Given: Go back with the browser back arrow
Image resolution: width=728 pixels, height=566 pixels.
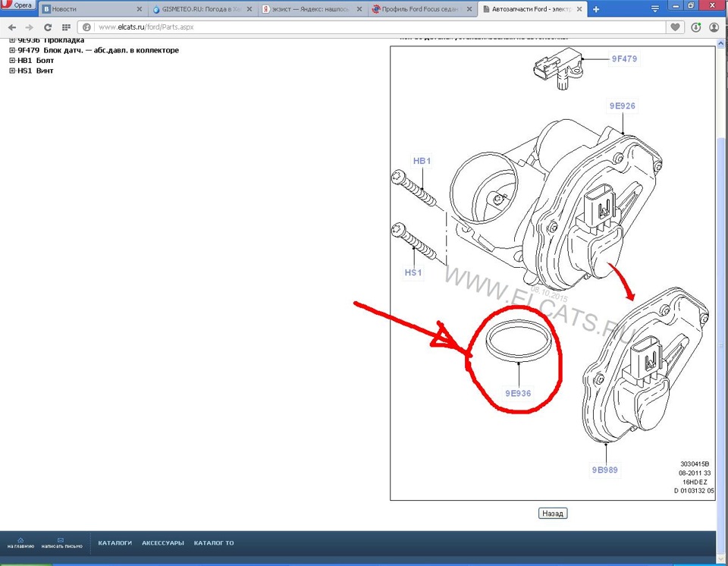Looking at the screenshot, I should (12, 27).
